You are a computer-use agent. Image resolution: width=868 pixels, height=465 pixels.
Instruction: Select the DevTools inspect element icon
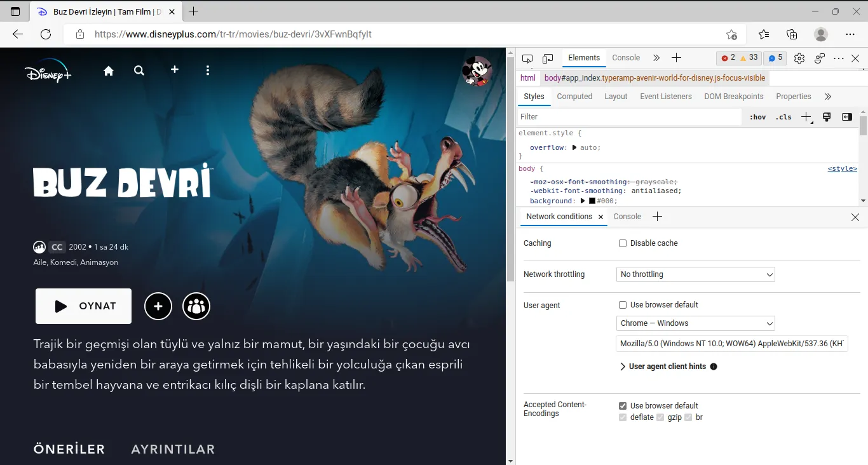tap(527, 58)
